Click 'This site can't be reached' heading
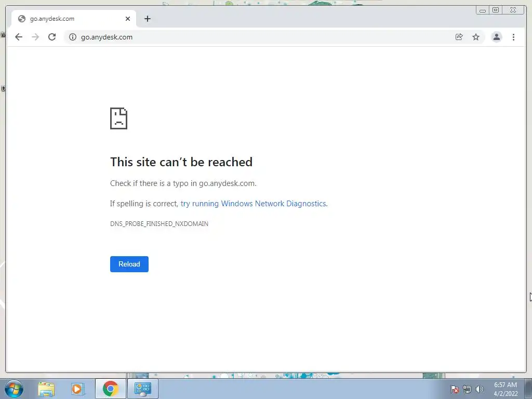532x399 pixels. coord(181,162)
